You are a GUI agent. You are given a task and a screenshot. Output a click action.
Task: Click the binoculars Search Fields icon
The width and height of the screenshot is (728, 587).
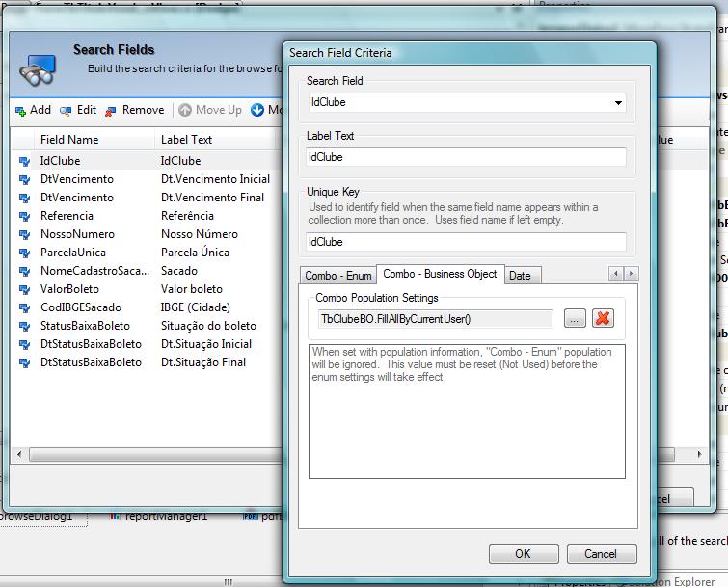39,69
